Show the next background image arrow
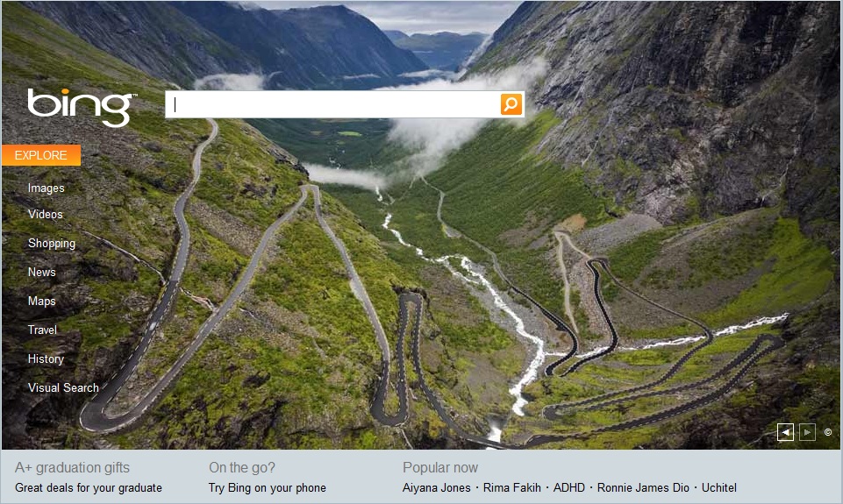Image resolution: width=843 pixels, height=504 pixels. [x=808, y=432]
